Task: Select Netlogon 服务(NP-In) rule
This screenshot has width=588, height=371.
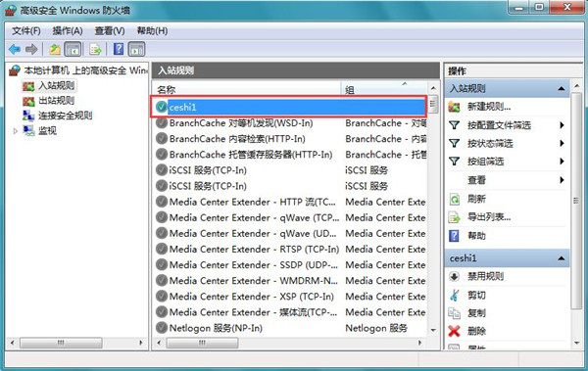Action: click(216, 328)
